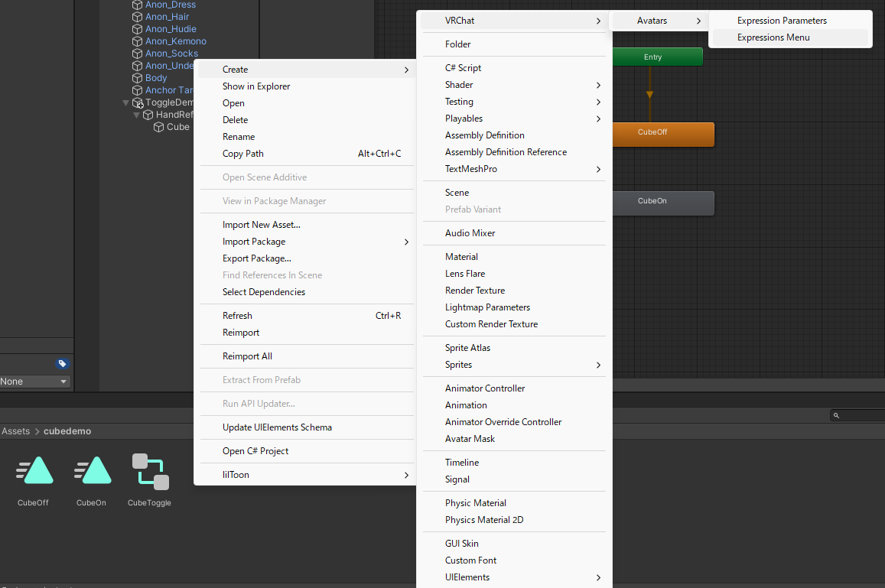Image resolution: width=885 pixels, height=588 pixels.
Task: Click the search magnifier icon in Project panel
Action: click(836, 415)
